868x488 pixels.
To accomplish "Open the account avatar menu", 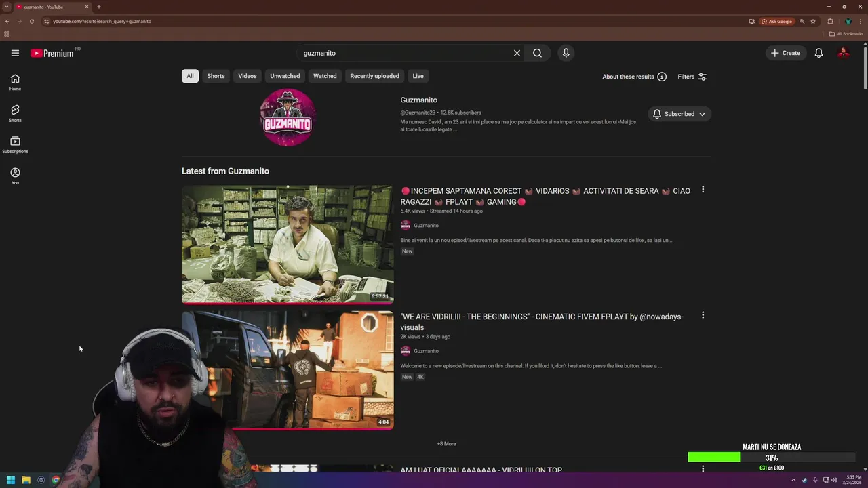I will pyautogui.click(x=844, y=53).
